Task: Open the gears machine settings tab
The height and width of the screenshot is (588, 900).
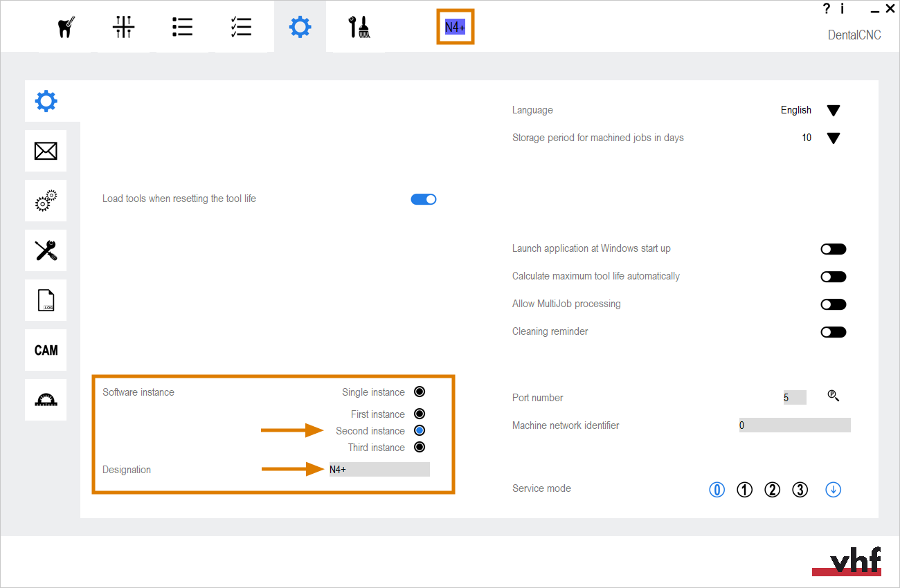Action: coord(46,201)
